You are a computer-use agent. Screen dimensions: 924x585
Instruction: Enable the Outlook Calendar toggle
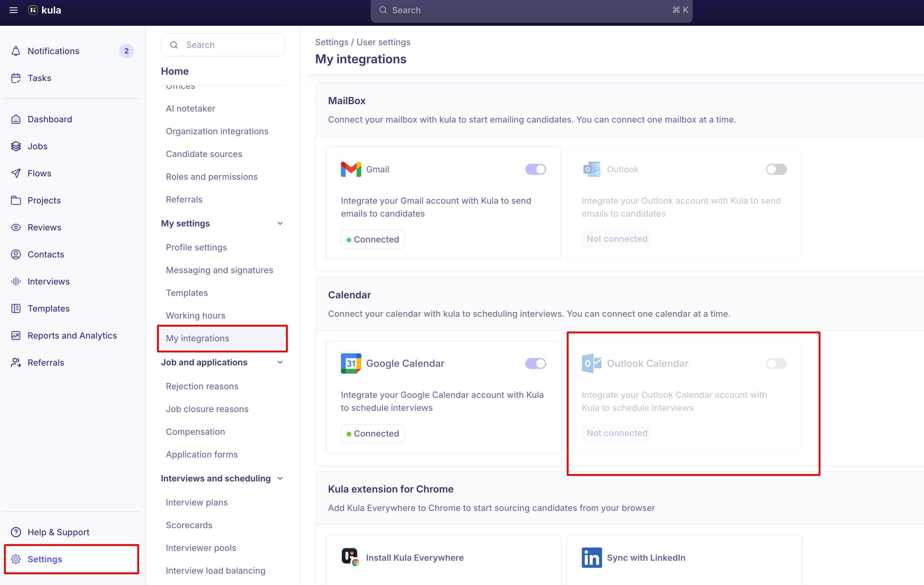tap(776, 363)
